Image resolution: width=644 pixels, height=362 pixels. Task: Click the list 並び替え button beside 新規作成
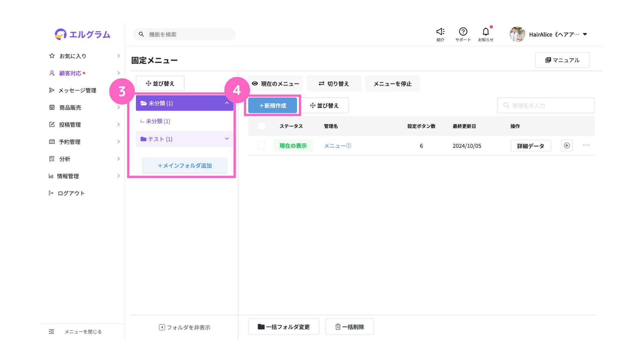tap(324, 106)
